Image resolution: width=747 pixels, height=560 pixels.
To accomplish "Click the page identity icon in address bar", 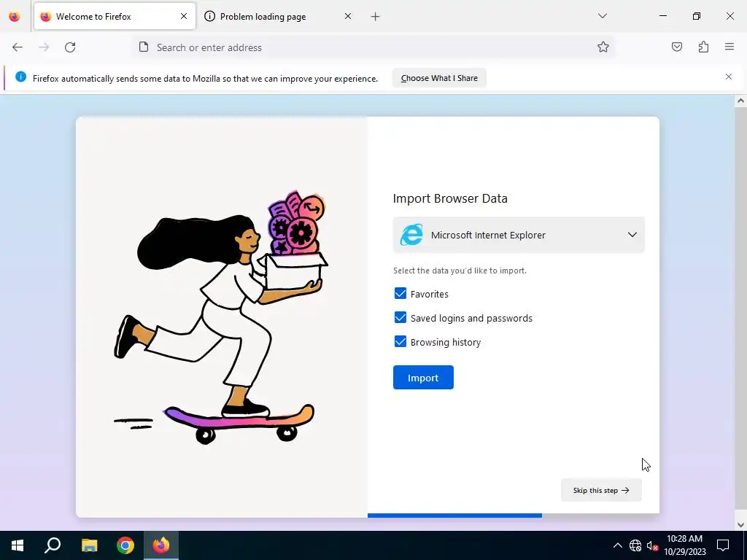I will point(144,47).
